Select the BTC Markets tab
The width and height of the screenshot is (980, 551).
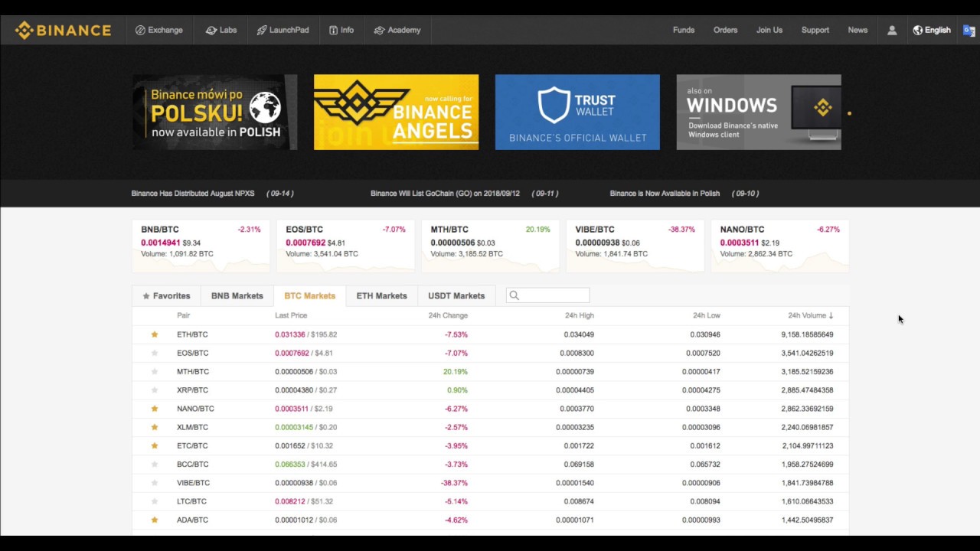309,296
